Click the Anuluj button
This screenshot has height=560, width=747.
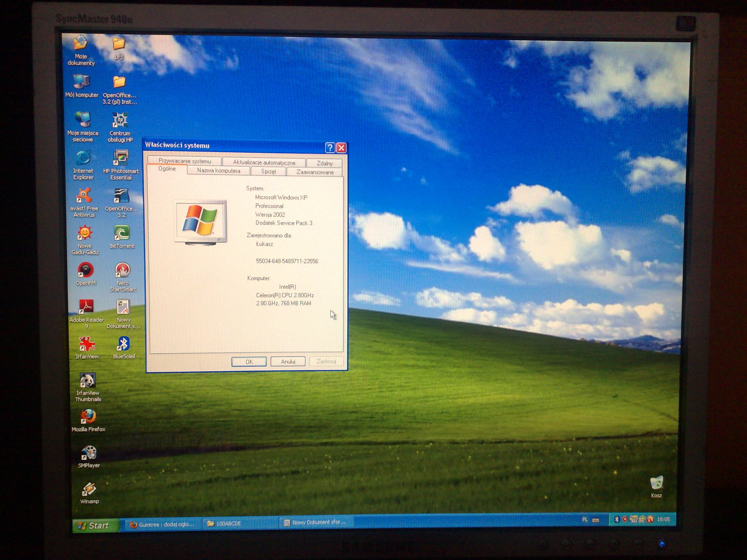pyautogui.click(x=288, y=362)
